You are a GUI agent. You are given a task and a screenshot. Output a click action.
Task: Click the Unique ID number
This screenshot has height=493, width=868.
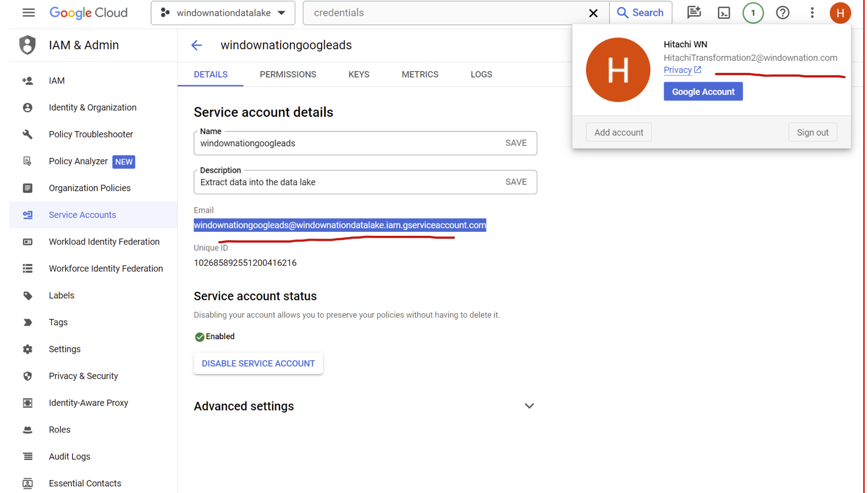[x=245, y=263]
